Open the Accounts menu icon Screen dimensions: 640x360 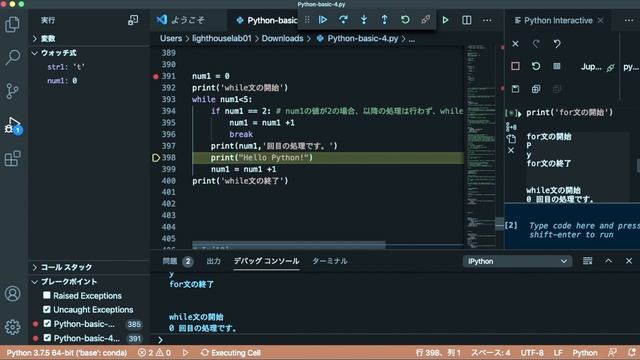[x=12, y=294]
